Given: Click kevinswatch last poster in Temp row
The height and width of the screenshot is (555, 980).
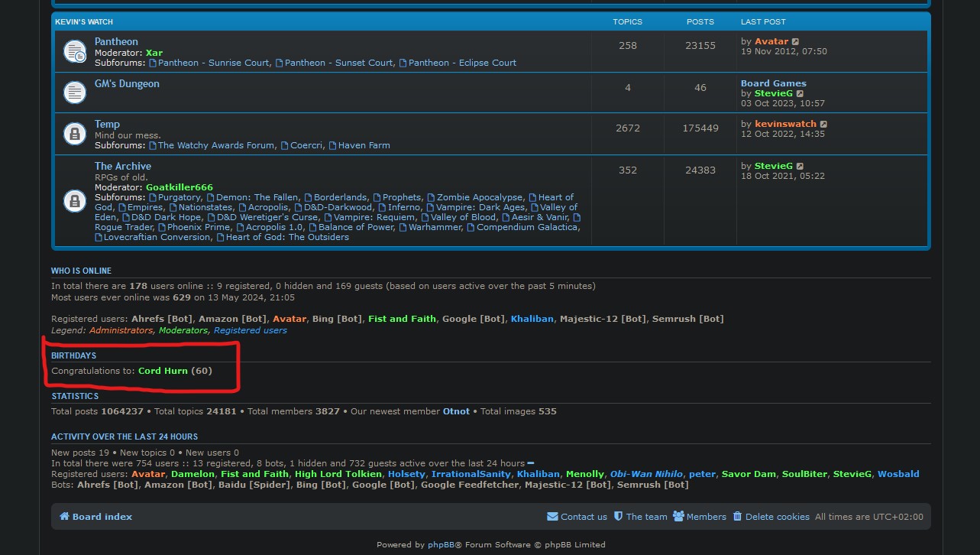Looking at the screenshot, I should pos(786,124).
